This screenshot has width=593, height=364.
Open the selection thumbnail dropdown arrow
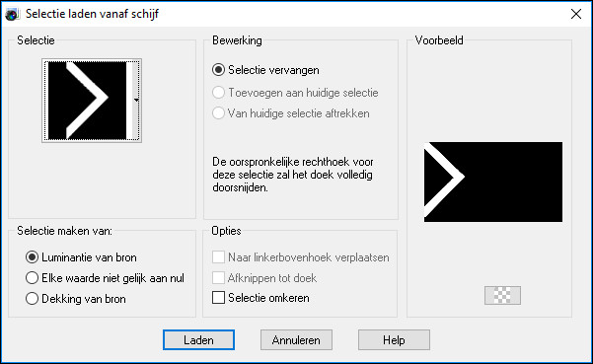136,101
